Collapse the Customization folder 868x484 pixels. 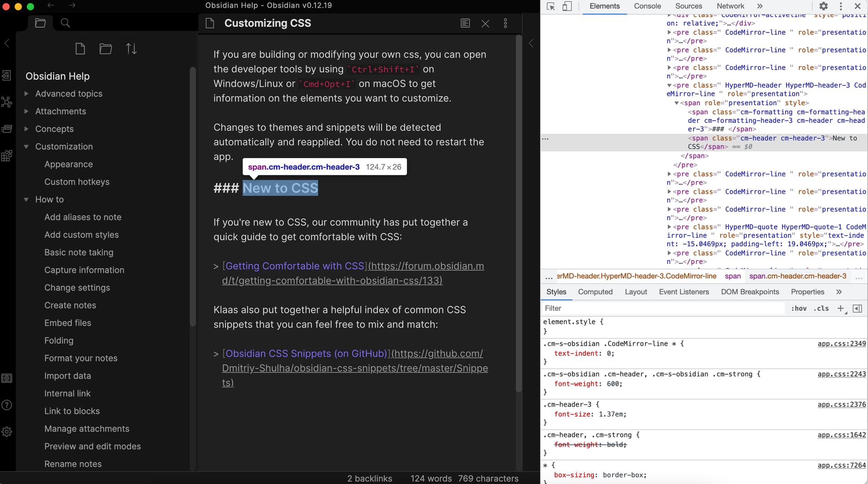point(26,146)
